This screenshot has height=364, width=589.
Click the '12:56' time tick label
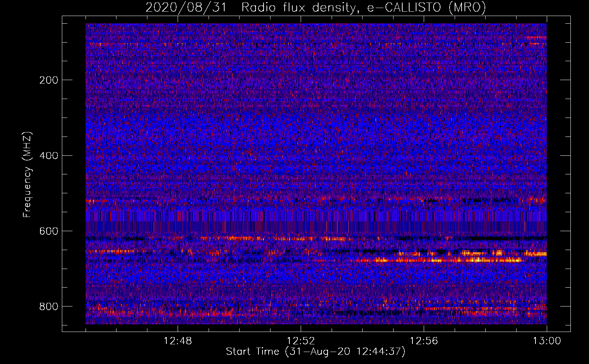424,341
